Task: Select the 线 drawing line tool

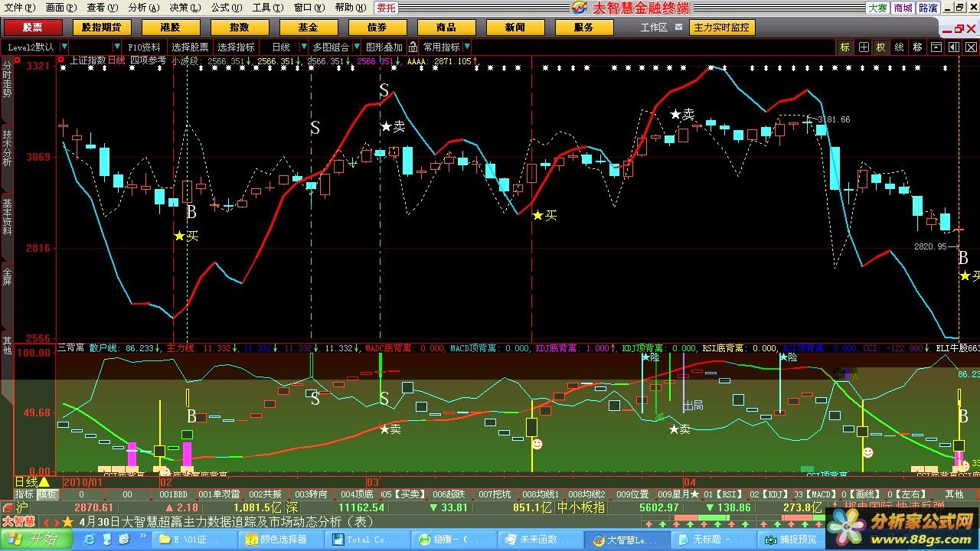Action: pos(900,47)
